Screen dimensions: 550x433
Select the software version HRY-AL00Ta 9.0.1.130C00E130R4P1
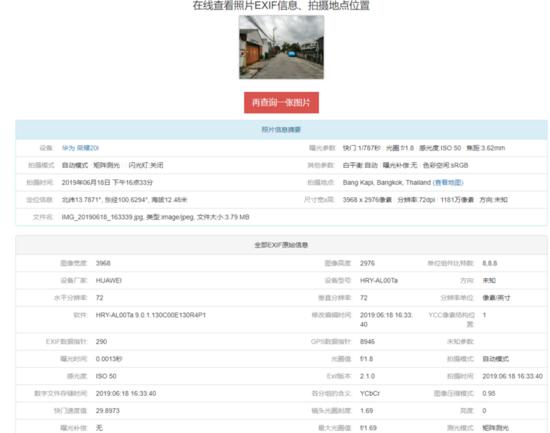click(x=151, y=315)
